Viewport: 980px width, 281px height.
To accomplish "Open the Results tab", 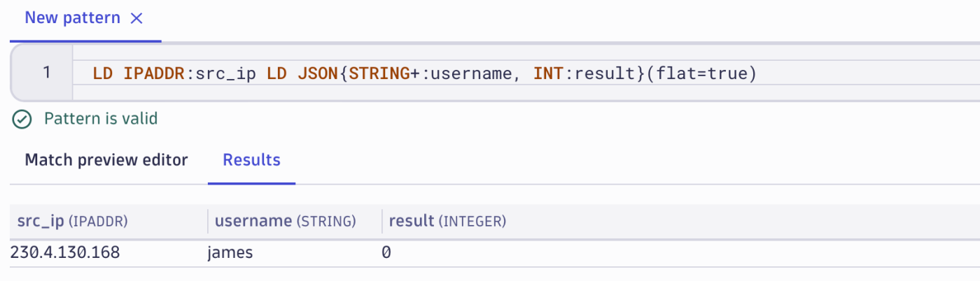I will click(x=251, y=160).
